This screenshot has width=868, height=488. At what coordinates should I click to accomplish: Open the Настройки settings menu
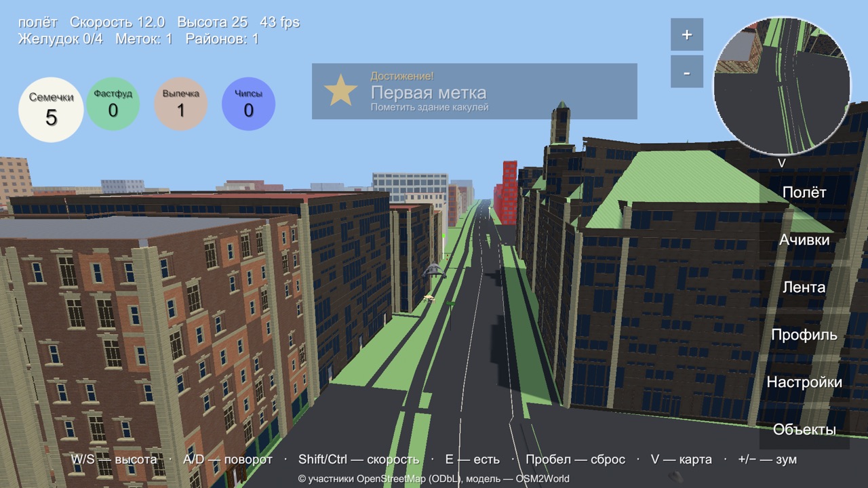(x=804, y=382)
